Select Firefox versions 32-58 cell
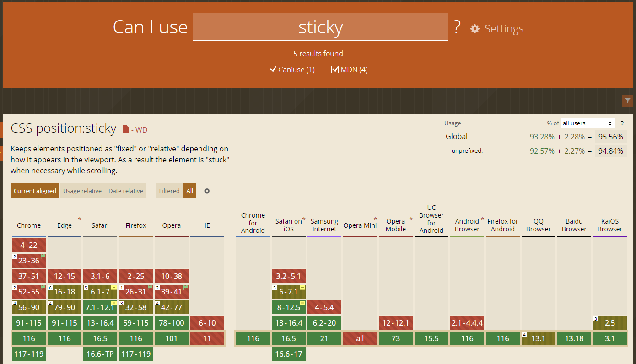 [x=136, y=307]
